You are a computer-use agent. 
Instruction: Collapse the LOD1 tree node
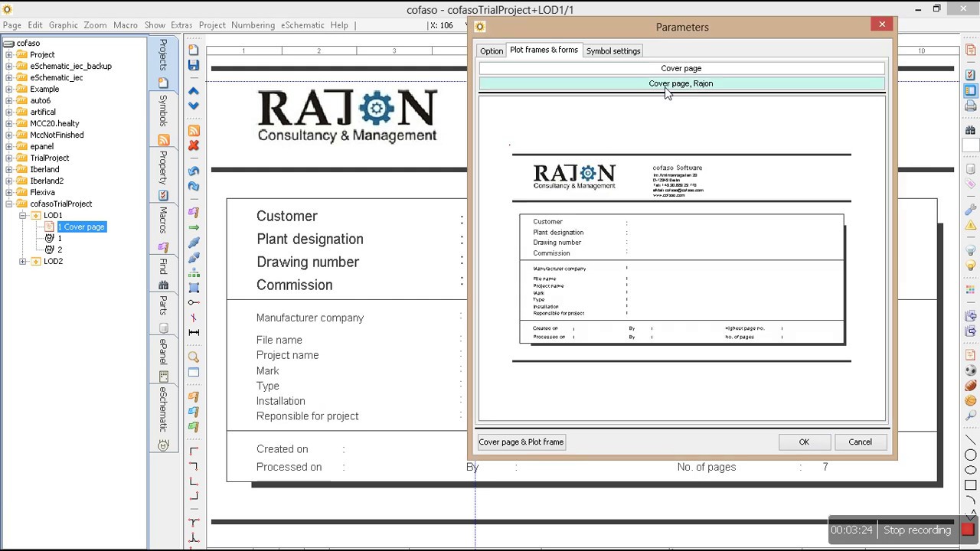[23, 215]
